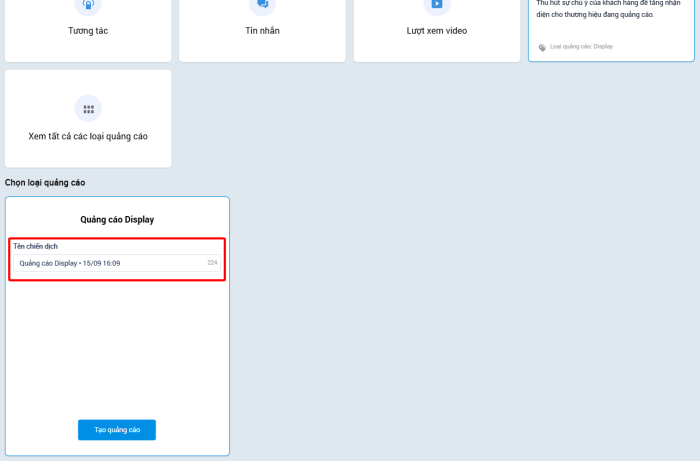Click the Tương tác engagement icon
Screen dimensions: 700x461
pos(88,4)
